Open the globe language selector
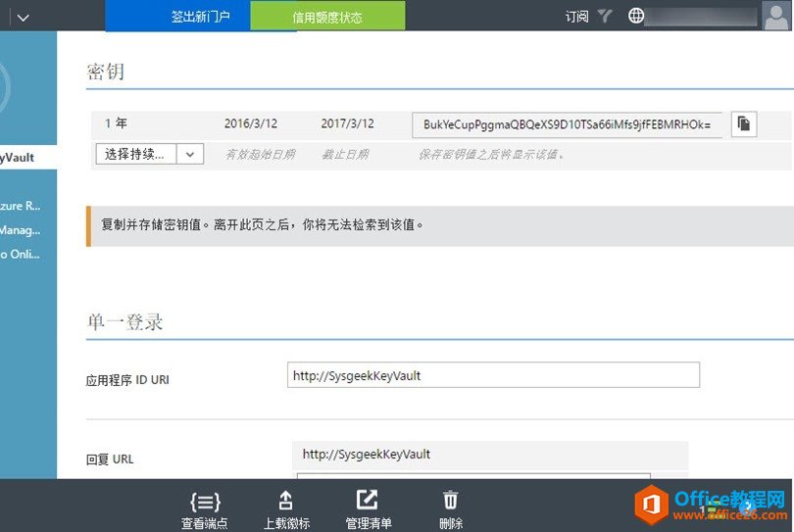Screen dimensions: 794x532 coord(637,16)
